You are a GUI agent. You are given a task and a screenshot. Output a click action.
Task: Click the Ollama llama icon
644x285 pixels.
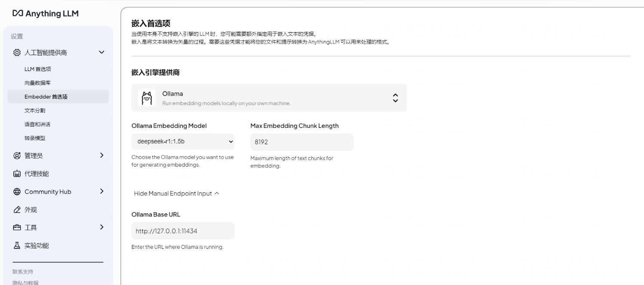(x=147, y=98)
